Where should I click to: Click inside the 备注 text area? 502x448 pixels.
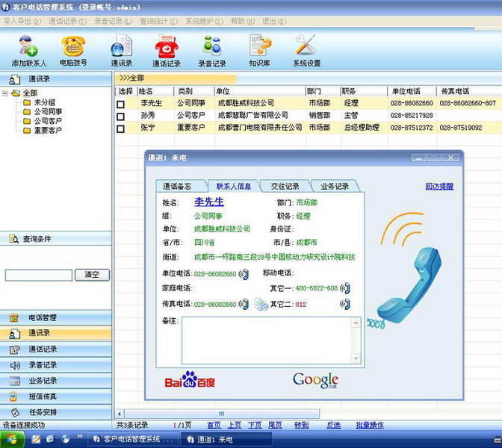click(x=267, y=340)
